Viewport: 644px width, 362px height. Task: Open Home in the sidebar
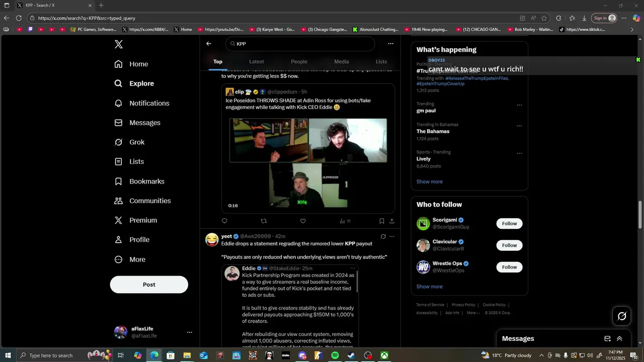(131, 64)
